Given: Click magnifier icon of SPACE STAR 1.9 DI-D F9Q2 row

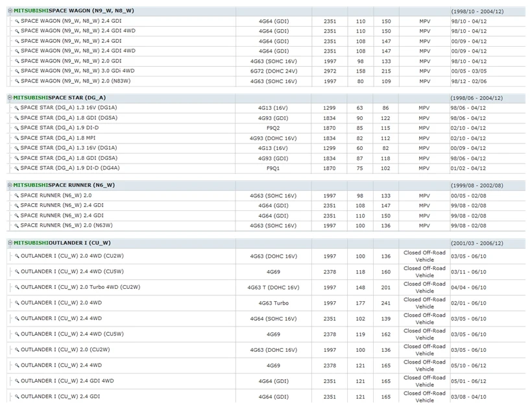Looking at the screenshot, I should [16, 129].
